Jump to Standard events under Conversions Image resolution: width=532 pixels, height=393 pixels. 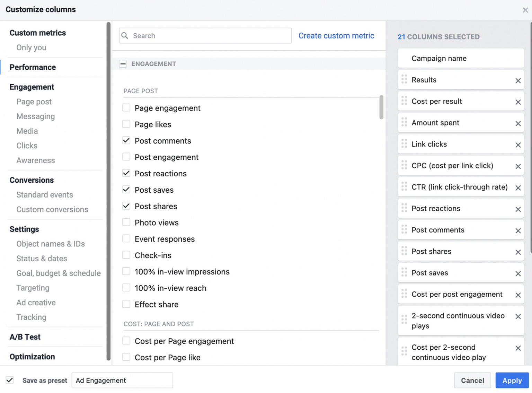[45, 195]
